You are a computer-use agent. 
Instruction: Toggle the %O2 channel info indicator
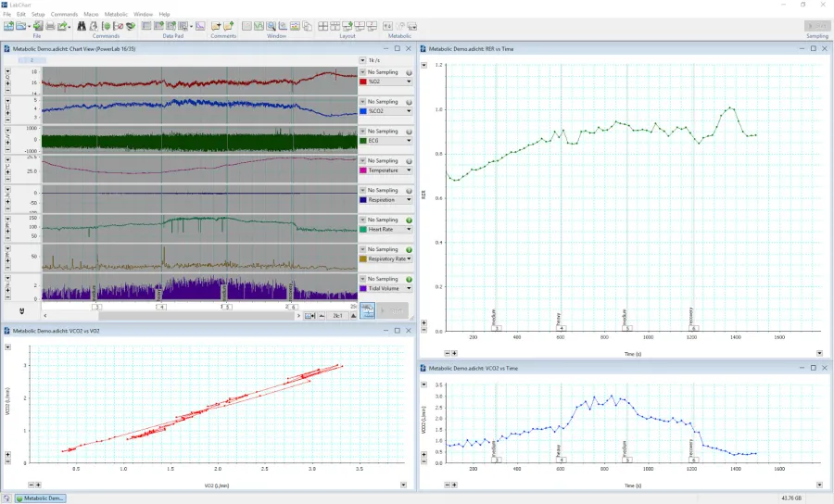409,71
